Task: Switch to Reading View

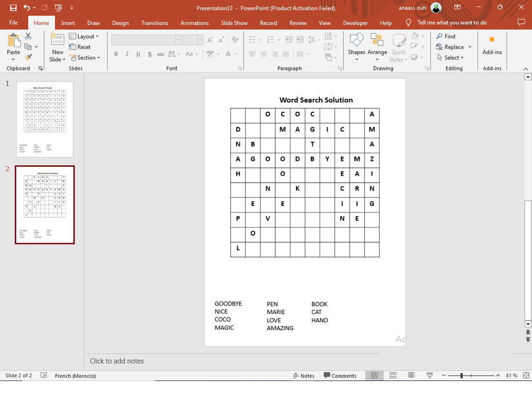Action: click(x=411, y=375)
